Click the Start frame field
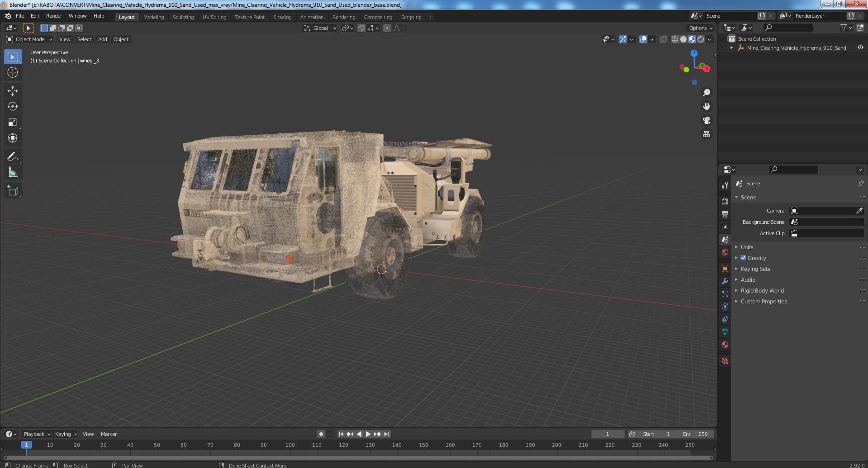The height and width of the screenshot is (468, 868). tap(656, 434)
